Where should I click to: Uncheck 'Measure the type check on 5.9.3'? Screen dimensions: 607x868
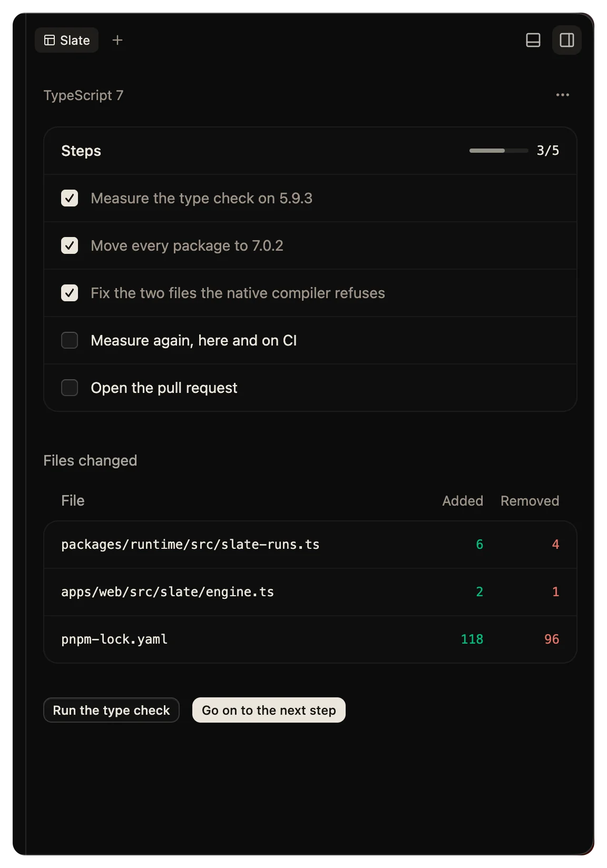pos(70,198)
